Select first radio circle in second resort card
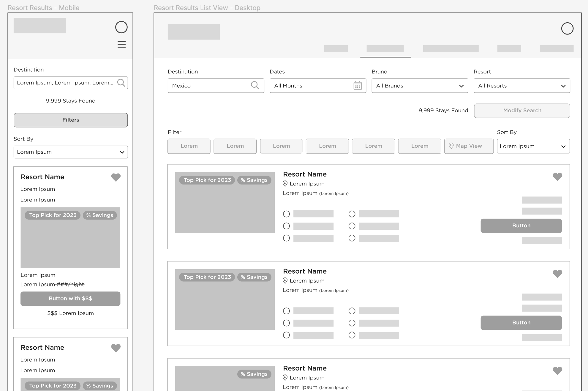The image size is (588, 391). coord(286,311)
